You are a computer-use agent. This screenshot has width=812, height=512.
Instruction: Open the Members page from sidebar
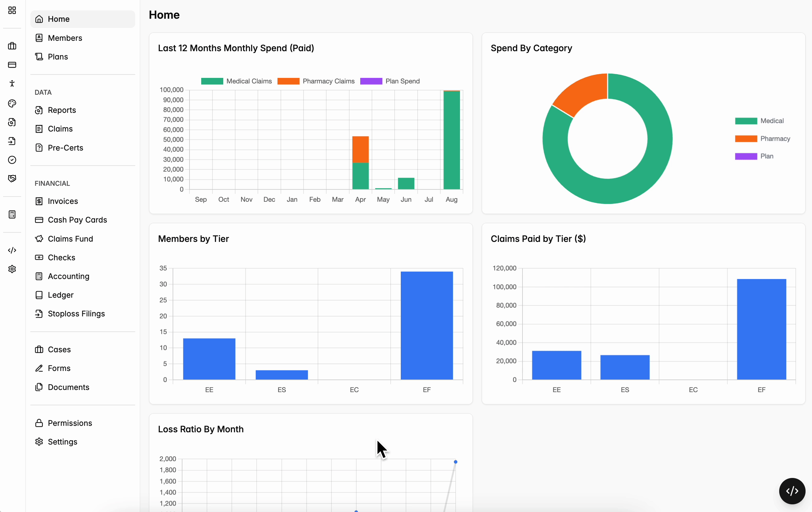(x=65, y=38)
